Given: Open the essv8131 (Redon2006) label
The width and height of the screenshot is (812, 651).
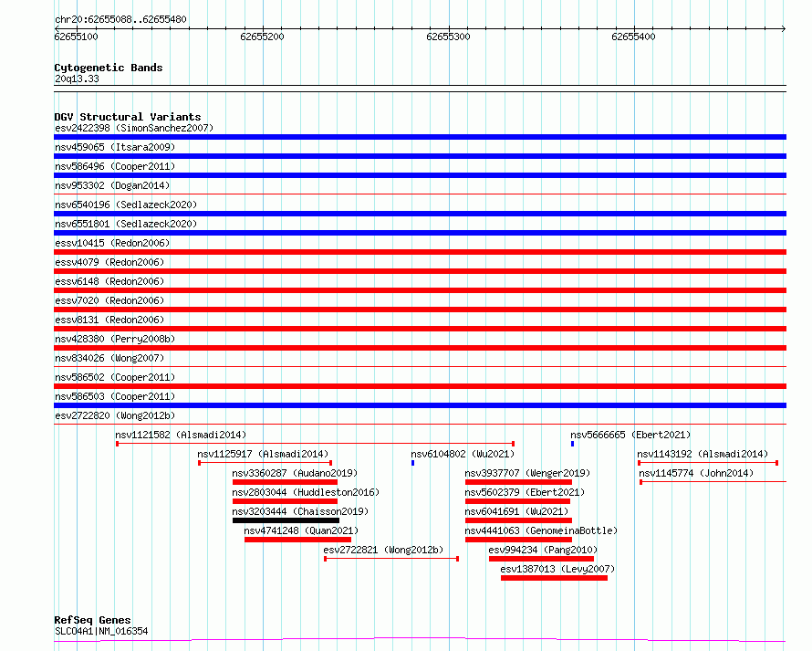Looking at the screenshot, I should coord(109,320).
